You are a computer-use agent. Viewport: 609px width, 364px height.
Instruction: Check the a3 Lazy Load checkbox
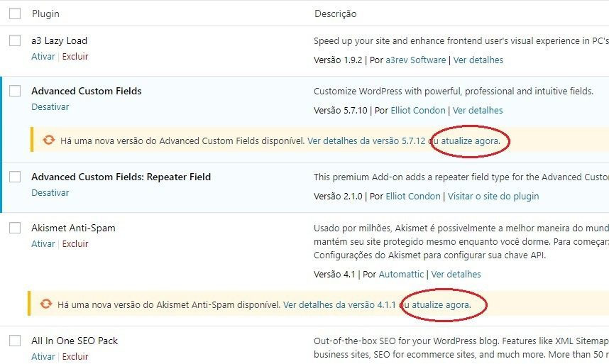(x=15, y=41)
